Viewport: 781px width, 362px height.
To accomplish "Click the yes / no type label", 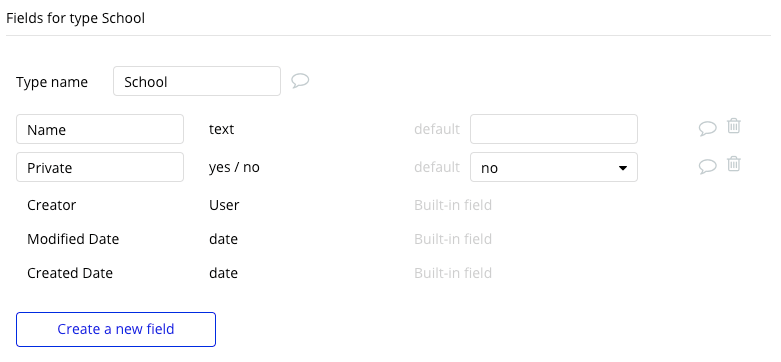I will [234, 167].
